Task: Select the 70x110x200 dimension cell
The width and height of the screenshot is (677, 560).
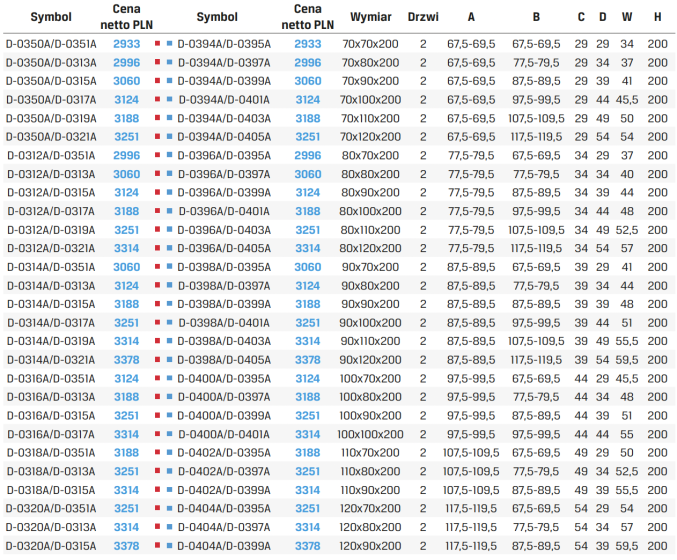Action: click(x=370, y=118)
